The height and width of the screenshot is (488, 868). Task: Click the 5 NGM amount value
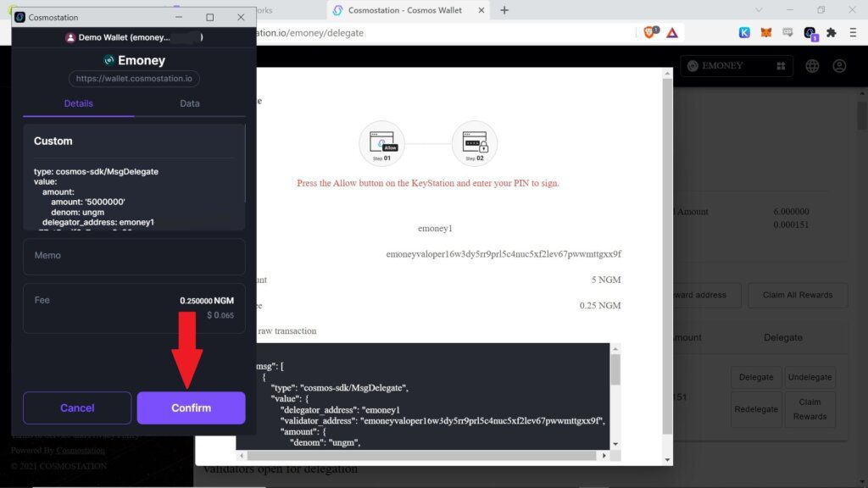pyautogui.click(x=606, y=280)
